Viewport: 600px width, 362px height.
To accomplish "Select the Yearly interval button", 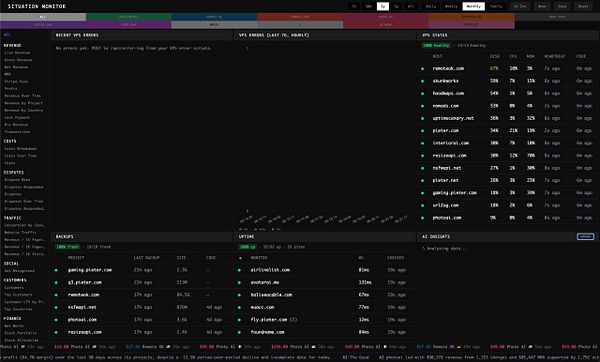I will pyautogui.click(x=496, y=6).
